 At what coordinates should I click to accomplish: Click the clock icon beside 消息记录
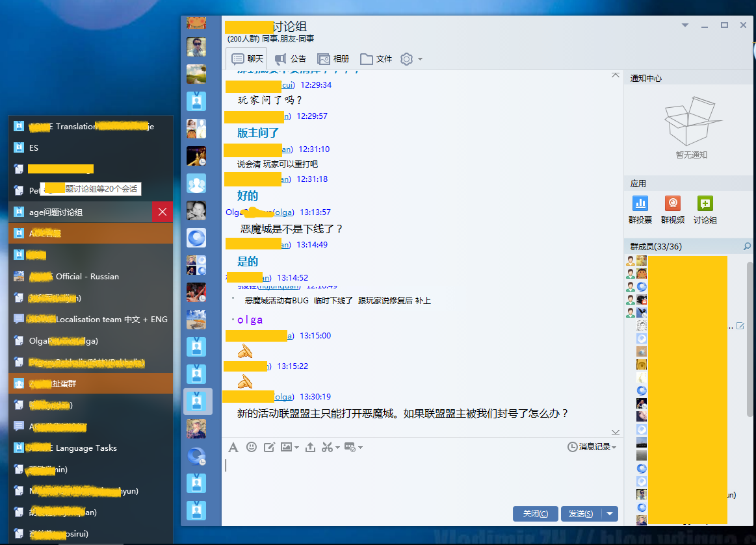click(572, 447)
